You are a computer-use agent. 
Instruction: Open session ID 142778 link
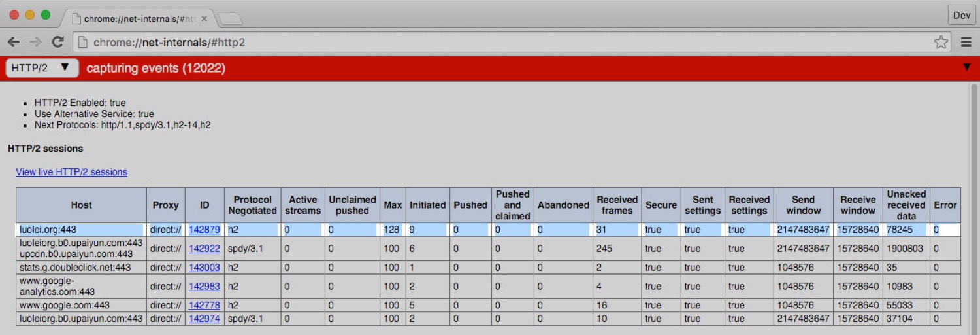(204, 305)
